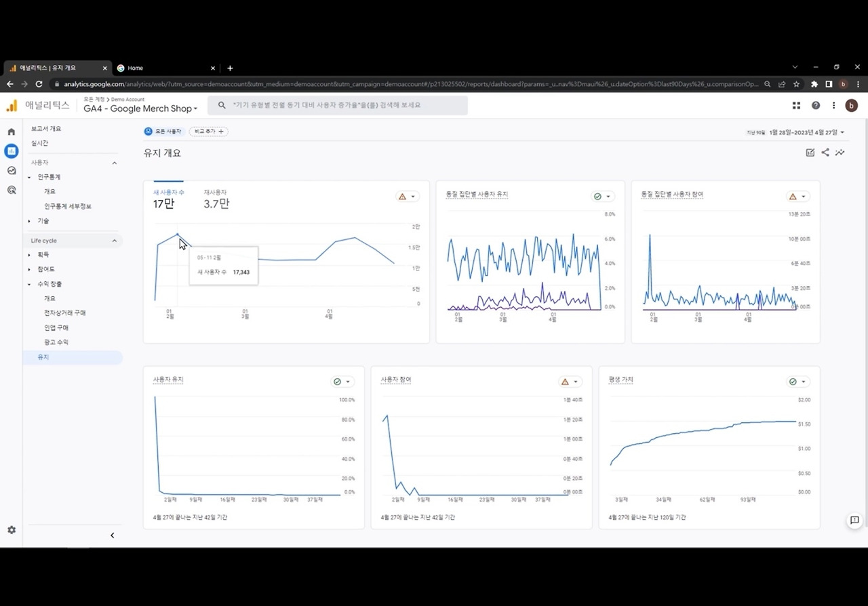Open the 전자상거래 구매 report link
Screen dimensions: 868x606
(65, 313)
